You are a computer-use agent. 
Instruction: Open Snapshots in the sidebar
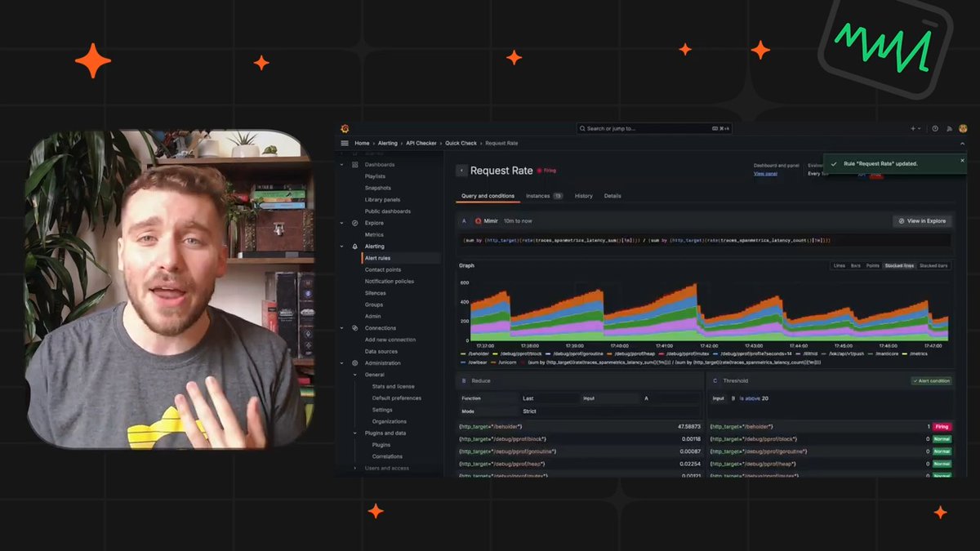[x=378, y=188]
